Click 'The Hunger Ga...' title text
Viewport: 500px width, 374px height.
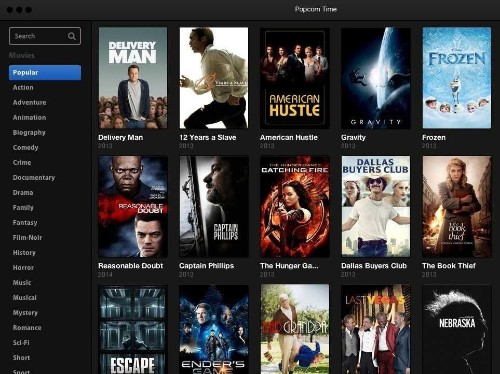click(289, 266)
